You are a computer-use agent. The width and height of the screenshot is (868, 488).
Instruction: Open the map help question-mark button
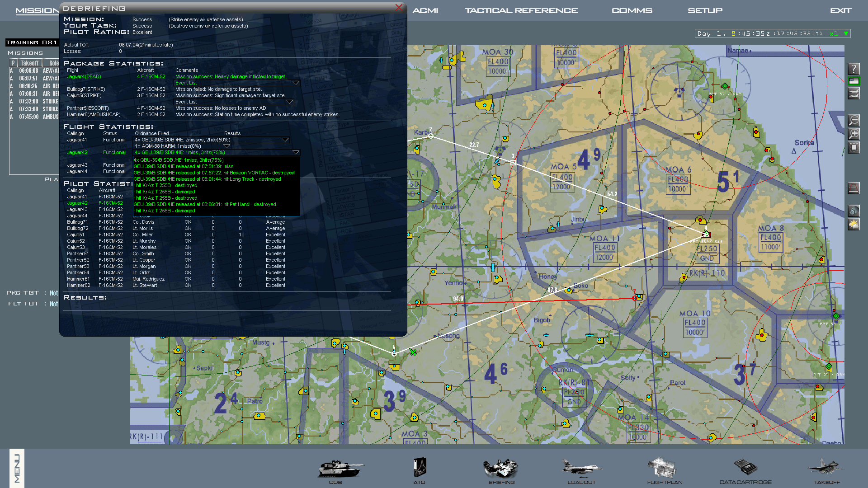pyautogui.click(x=854, y=69)
